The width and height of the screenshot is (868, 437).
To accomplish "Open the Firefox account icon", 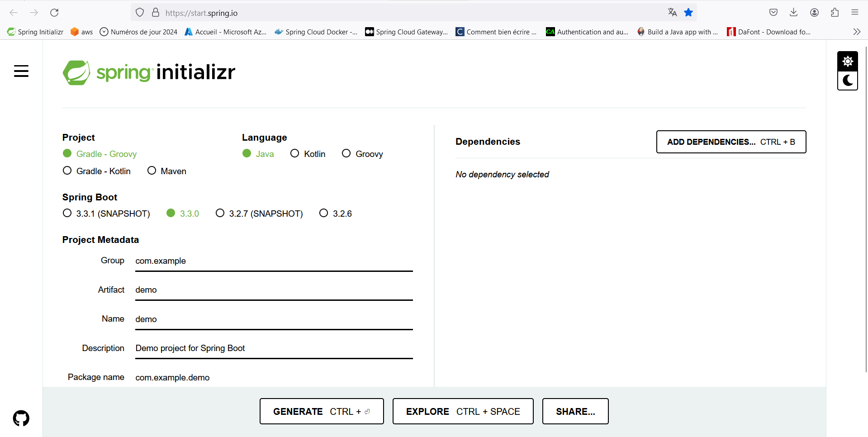I will [x=814, y=13].
